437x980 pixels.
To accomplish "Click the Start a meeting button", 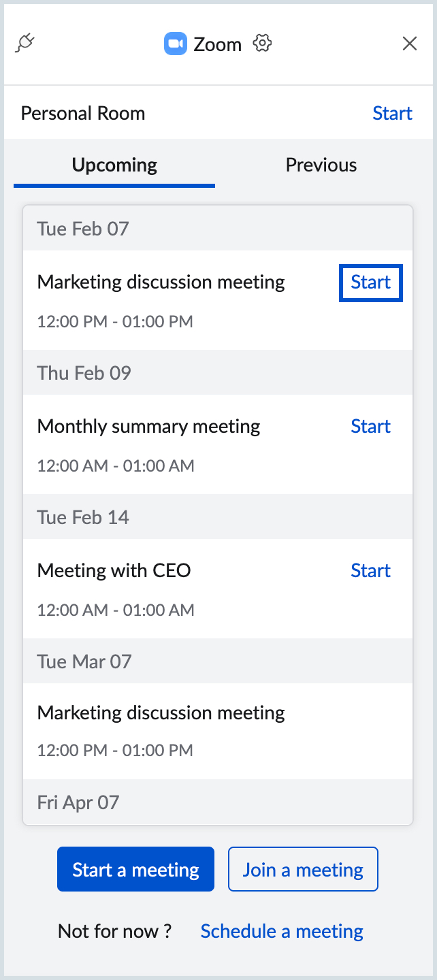I will click(135, 869).
